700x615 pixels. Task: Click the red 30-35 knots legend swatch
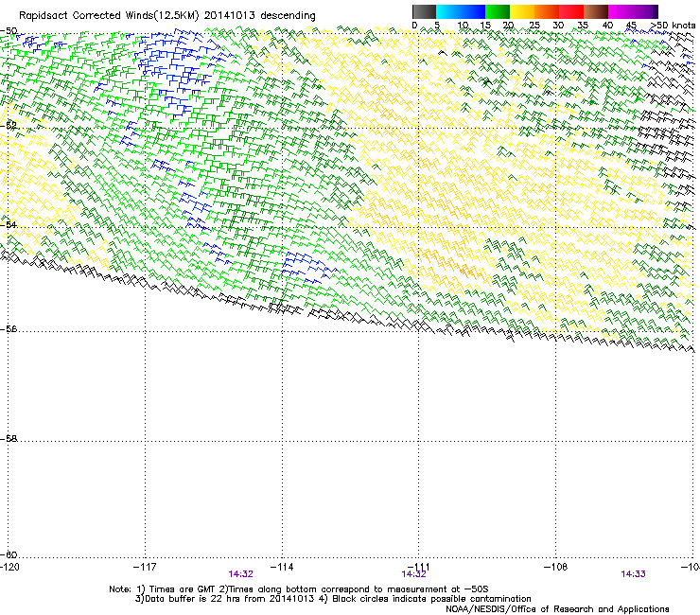[x=571, y=11]
